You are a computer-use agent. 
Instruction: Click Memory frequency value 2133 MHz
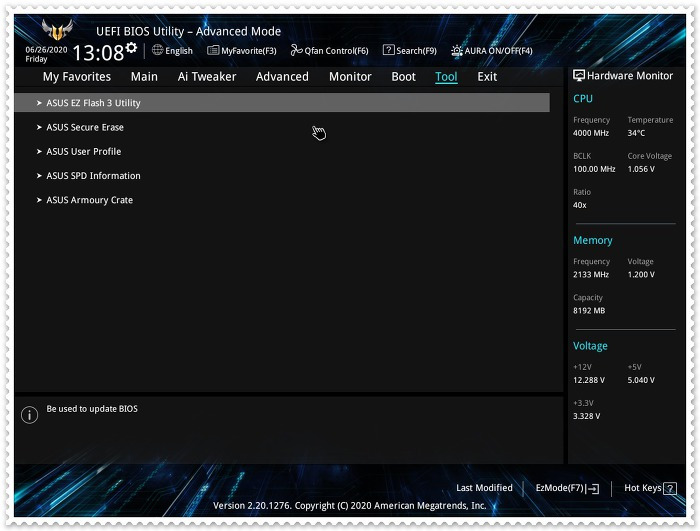click(591, 275)
